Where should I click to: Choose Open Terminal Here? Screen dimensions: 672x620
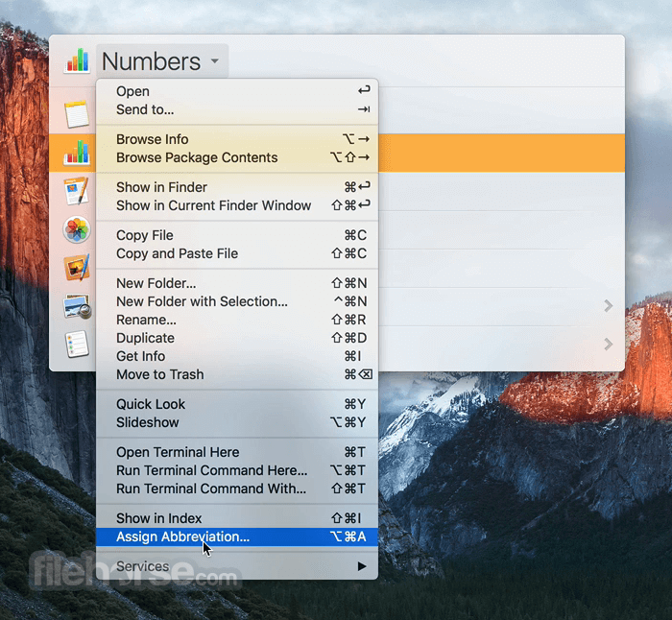[x=237, y=452]
